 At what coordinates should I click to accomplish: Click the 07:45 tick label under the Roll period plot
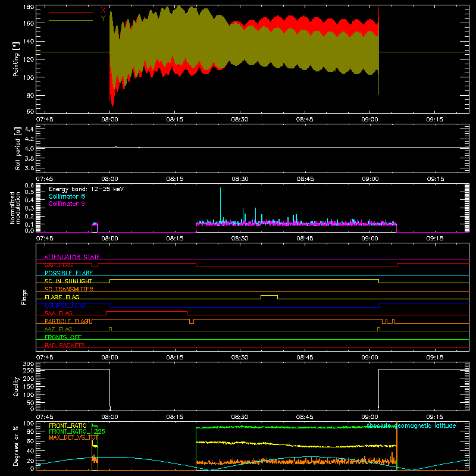point(45,179)
